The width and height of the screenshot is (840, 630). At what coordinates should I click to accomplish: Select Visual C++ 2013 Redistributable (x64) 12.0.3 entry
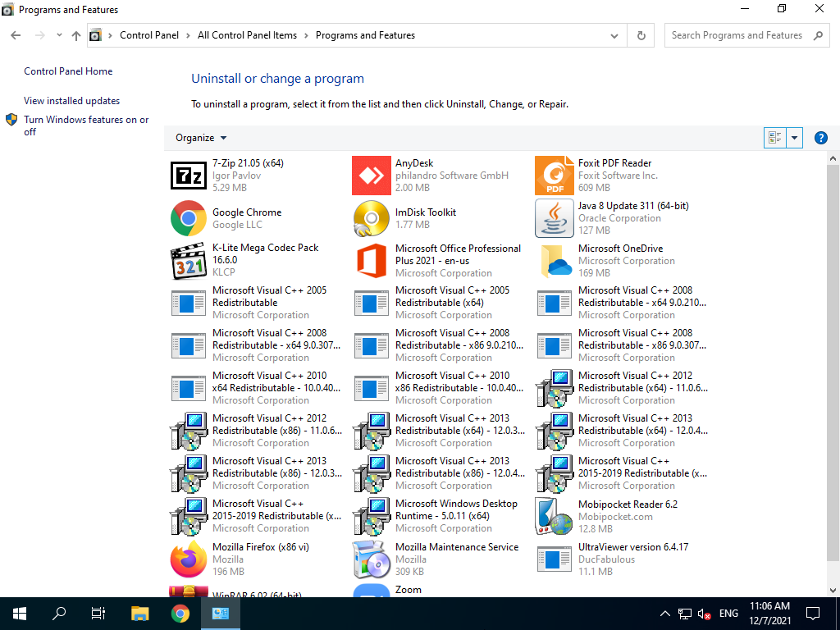[x=440, y=431]
